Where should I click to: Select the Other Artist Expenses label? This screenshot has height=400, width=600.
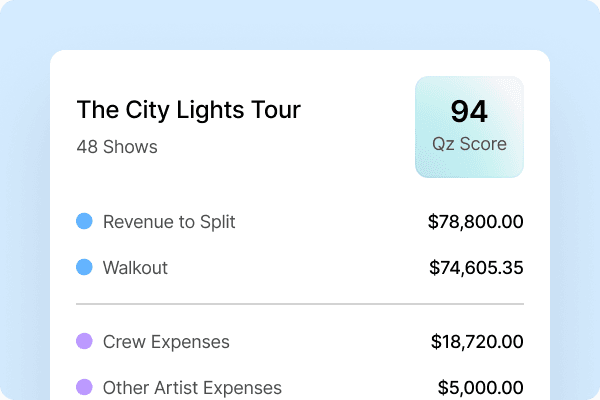(x=192, y=387)
